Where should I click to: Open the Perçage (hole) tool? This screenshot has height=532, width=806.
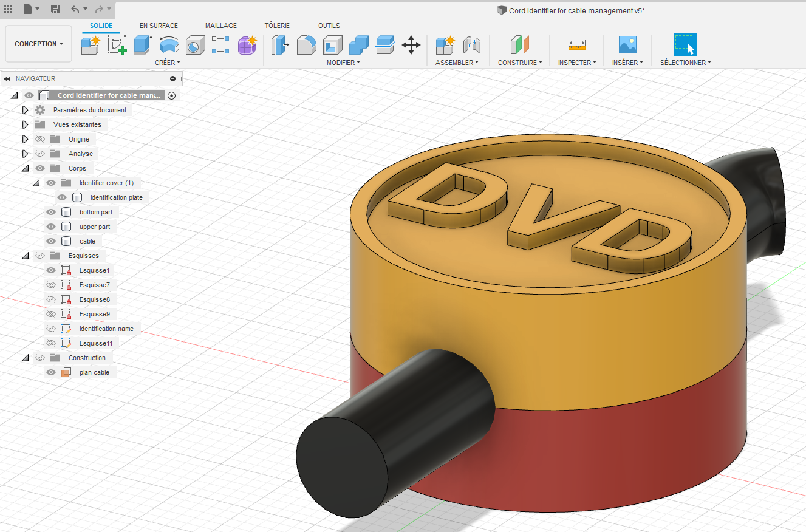(x=195, y=44)
